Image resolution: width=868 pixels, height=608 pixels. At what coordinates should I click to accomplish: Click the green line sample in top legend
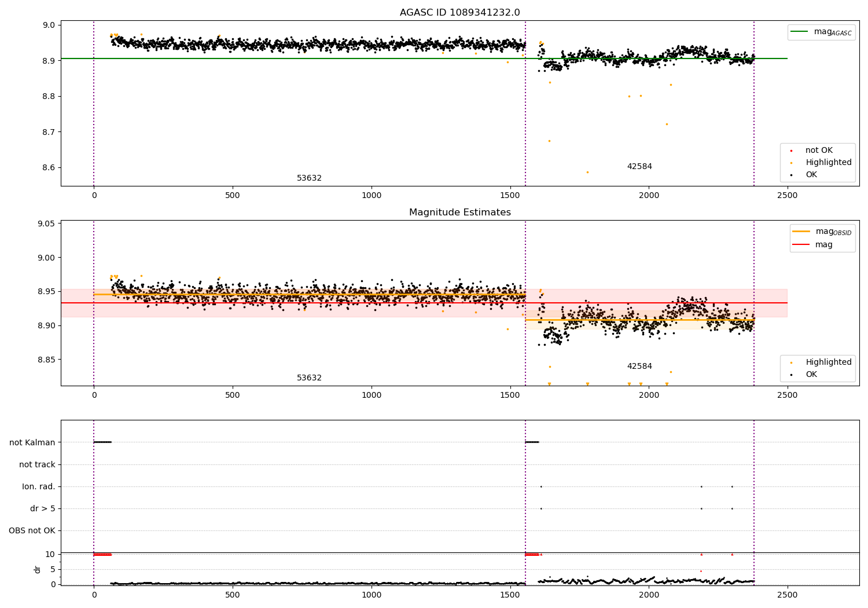tap(800, 32)
